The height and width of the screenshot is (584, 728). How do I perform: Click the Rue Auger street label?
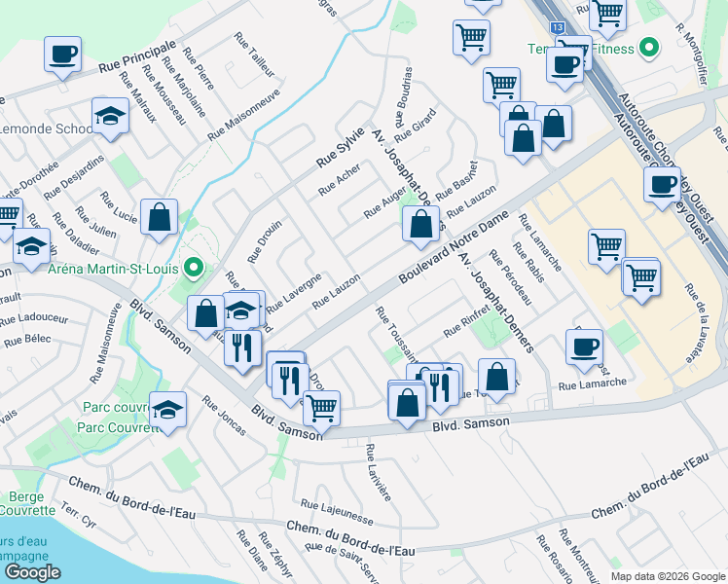pyautogui.click(x=384, y=202)
